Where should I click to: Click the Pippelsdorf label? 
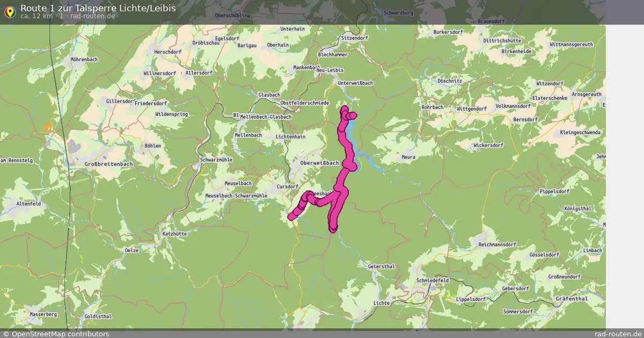point(554,192)
